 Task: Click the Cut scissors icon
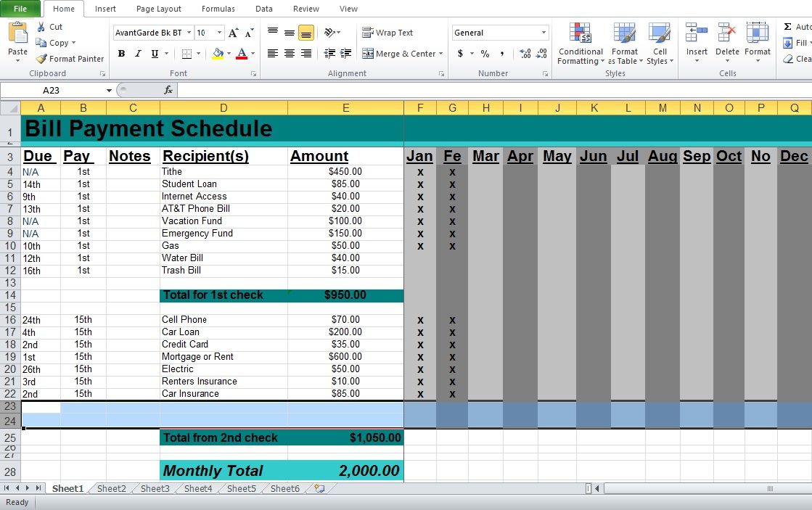click(x=41, y=27)
